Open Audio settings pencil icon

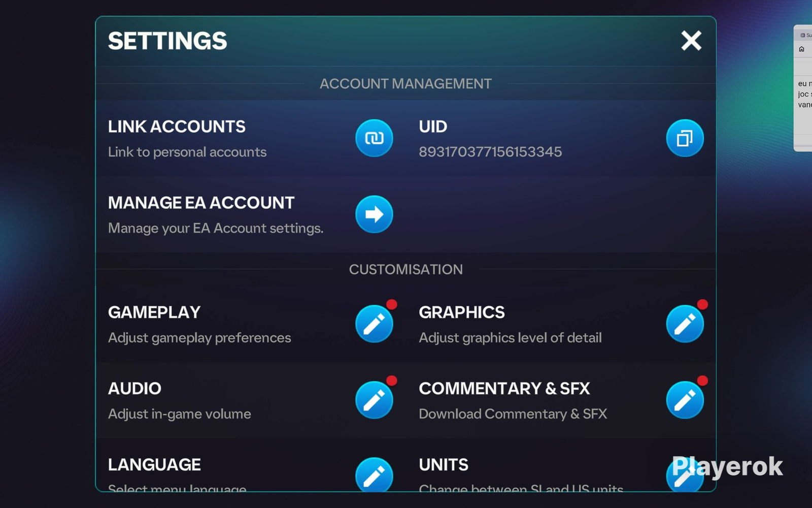(x=374, y=400)
